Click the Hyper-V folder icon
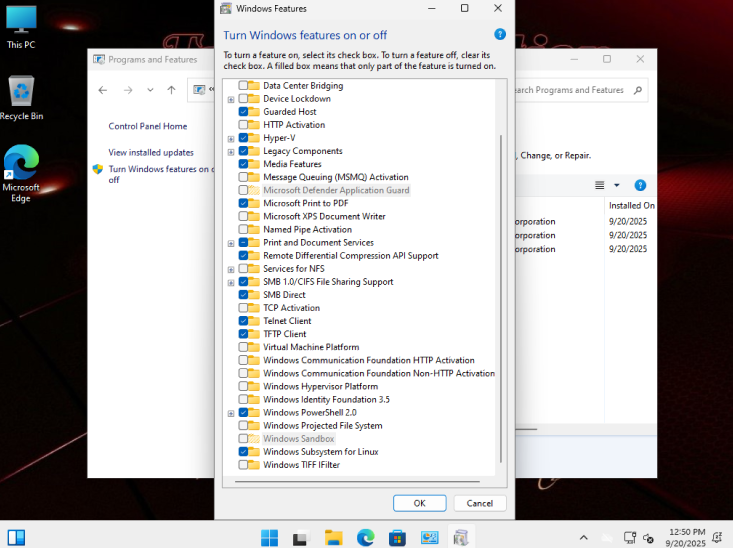Screen dimensions: 733x548 pyautogui.click(x=254, y=138)
